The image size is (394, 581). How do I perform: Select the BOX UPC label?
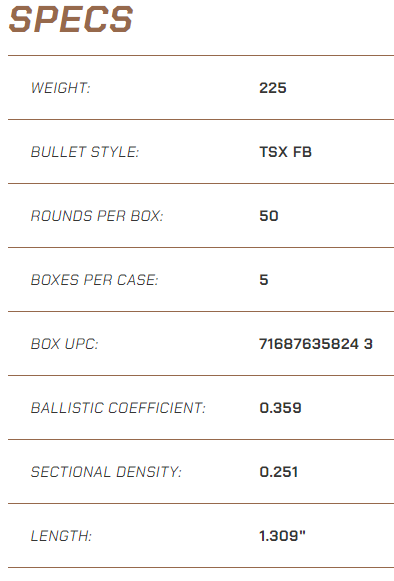[65, 344]
